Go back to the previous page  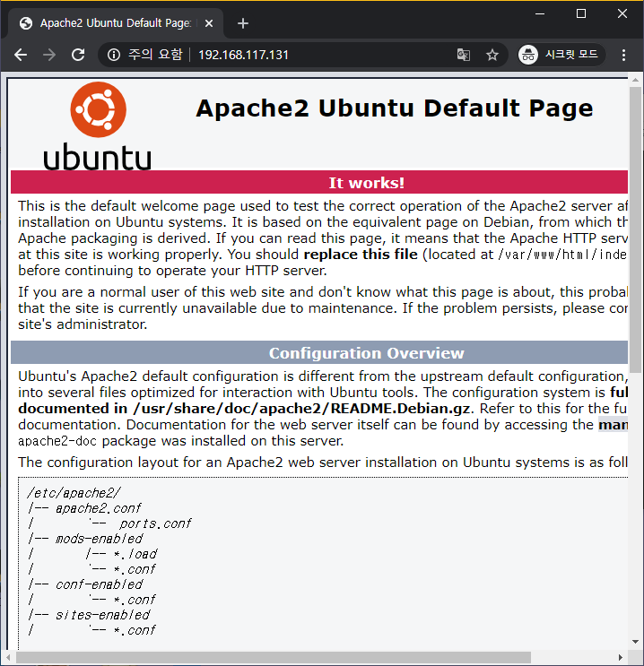21,55
